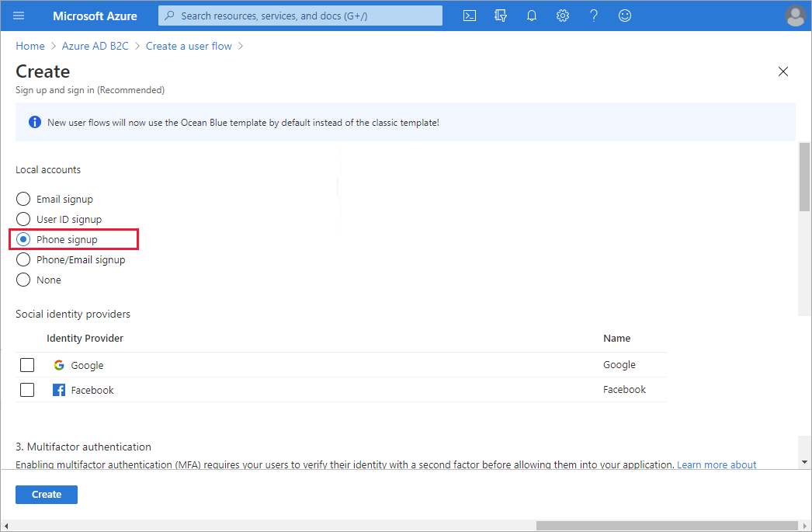Close the Create pane with X

pos(783,71)
